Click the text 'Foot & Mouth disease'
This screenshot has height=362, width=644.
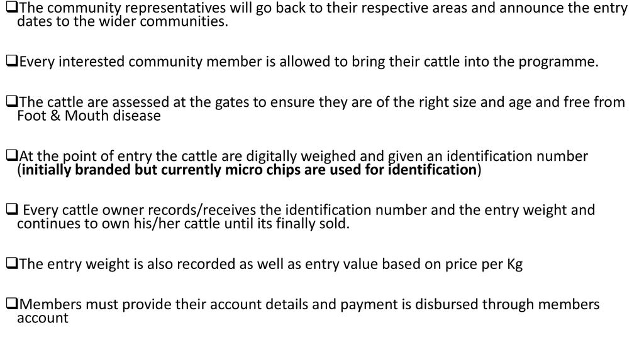(89, 116)
